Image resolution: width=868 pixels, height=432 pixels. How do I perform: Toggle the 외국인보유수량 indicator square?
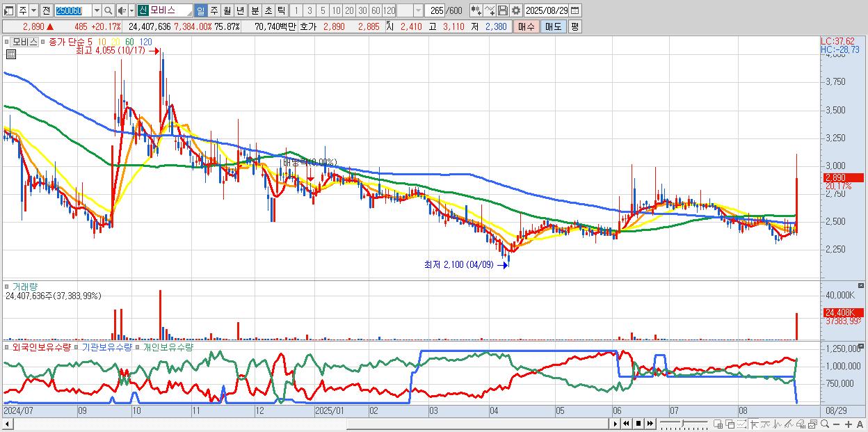click(x=6, y=346)
